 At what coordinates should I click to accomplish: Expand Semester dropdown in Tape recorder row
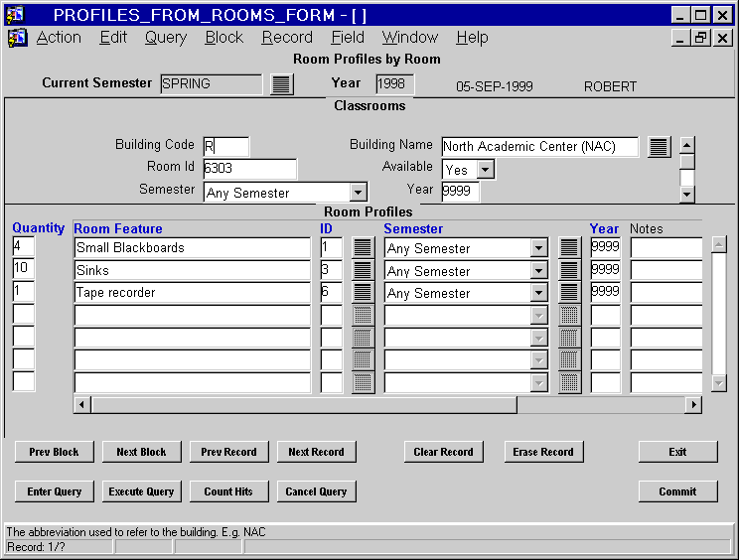538,293
